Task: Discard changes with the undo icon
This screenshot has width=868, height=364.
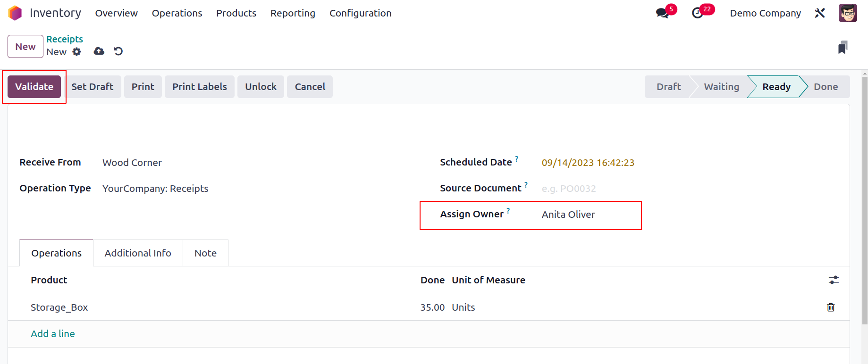Action: pos(118,51)
